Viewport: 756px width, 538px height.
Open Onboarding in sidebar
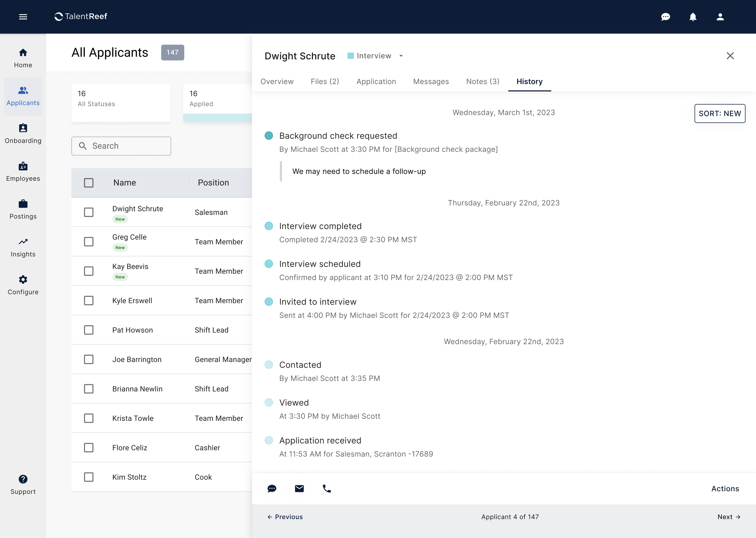[x=23, y=134]
